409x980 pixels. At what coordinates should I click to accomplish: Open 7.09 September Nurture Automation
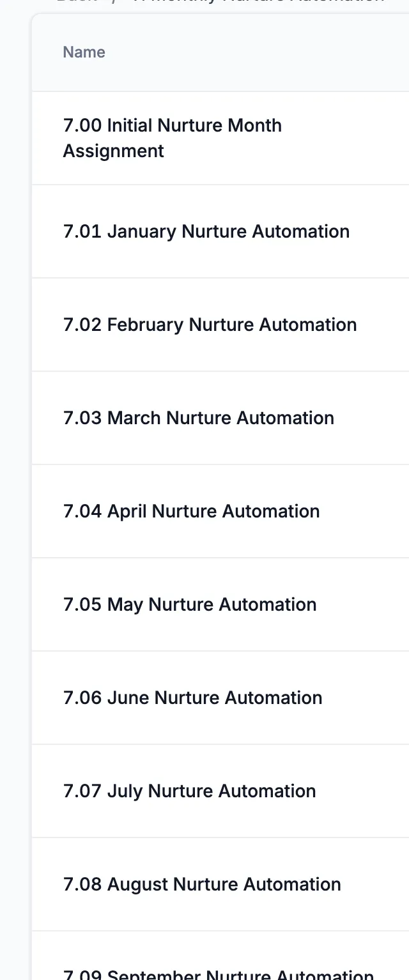click(219, 974)
